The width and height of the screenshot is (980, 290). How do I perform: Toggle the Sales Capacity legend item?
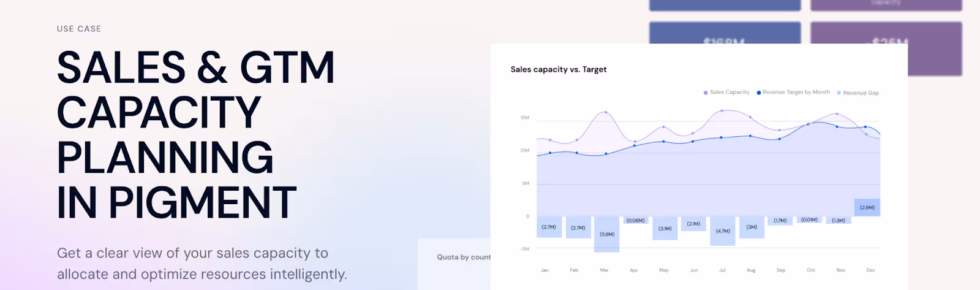pyautogui.click(x=726, y=92)
